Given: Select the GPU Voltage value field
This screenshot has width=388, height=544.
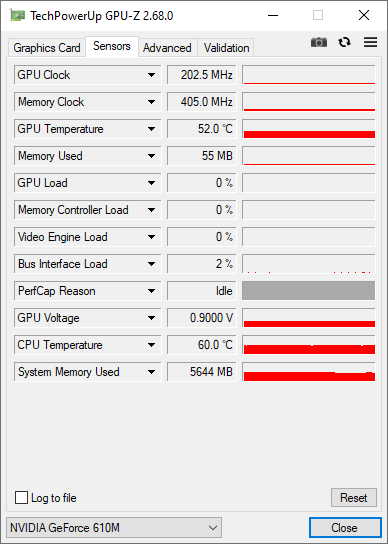Looking at the screenshot, I should (202, 318).
